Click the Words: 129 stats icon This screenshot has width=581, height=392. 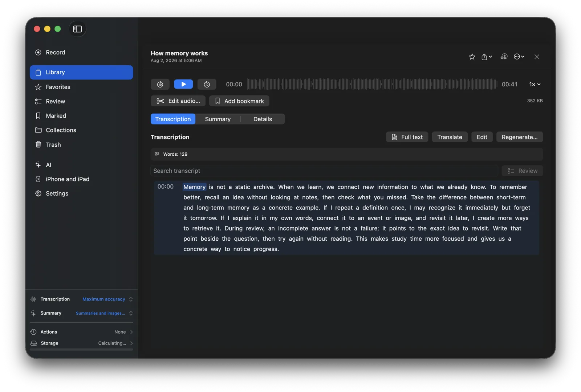157,154
